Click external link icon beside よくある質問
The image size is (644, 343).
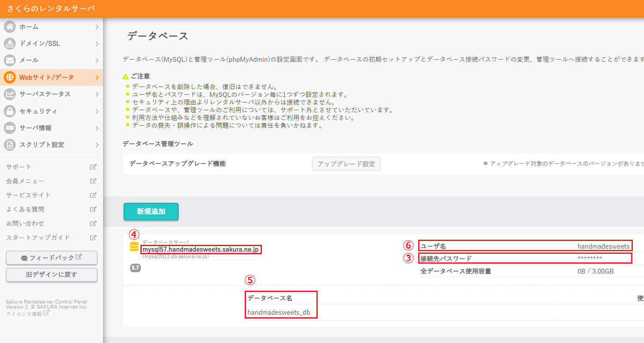(93, 209)
